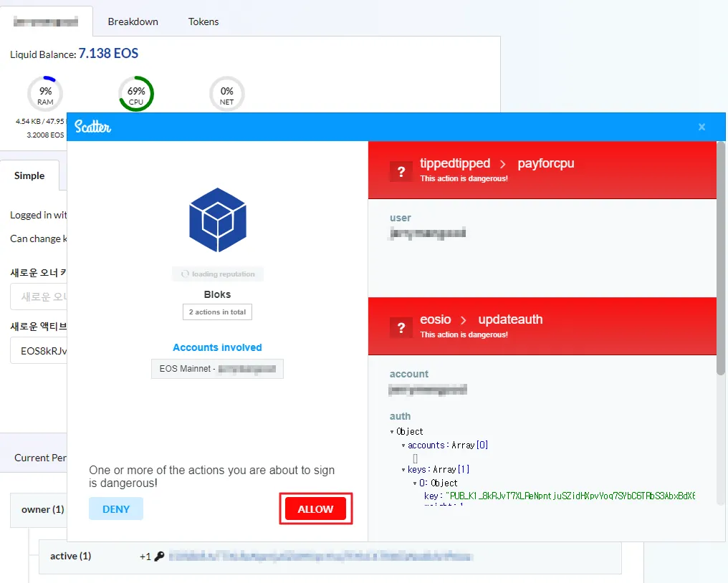This screenshot has width=728, height=583.
Task: Click the arrow between tippedtipped and payforcpu
Action: (502, 164)
